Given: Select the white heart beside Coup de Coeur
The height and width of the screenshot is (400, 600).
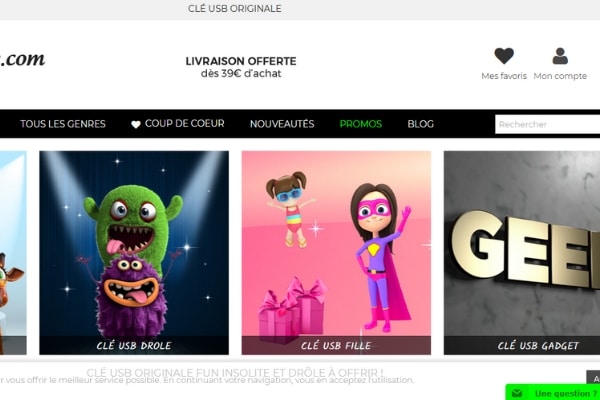Looking at the screenshot, I should pyautogui.click(x=135, y=124).
